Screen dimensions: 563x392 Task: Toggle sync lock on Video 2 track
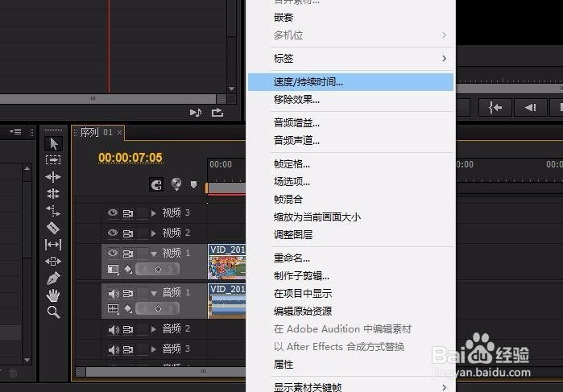click(x=128, y=233)
